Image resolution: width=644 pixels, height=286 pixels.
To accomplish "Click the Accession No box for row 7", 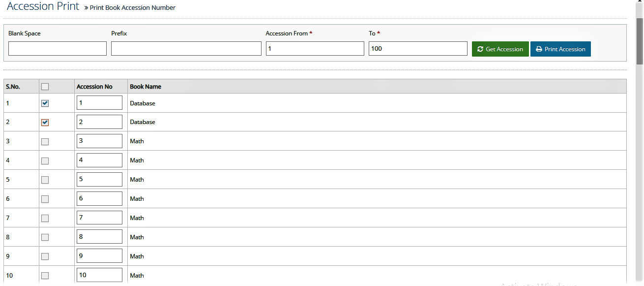I will (99, 218).
